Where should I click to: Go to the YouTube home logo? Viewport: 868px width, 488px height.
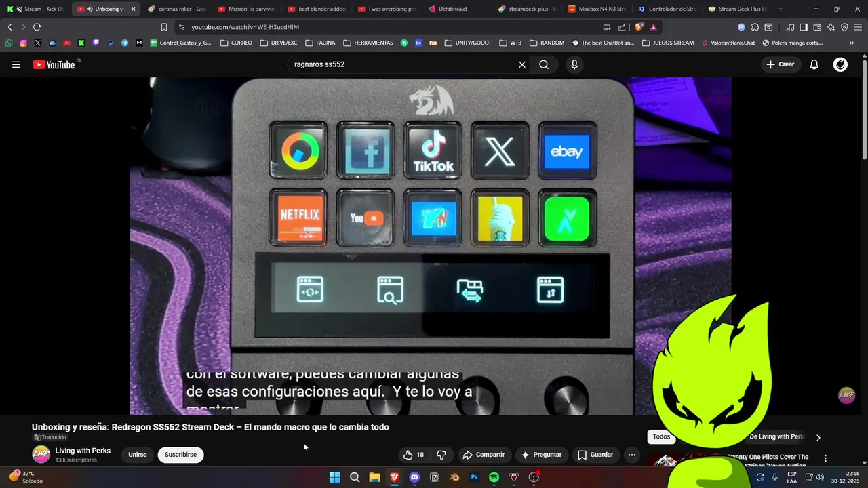pos(54,64)
